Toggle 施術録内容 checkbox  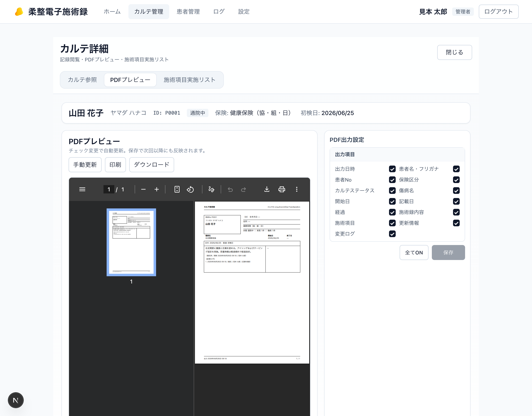456,212
